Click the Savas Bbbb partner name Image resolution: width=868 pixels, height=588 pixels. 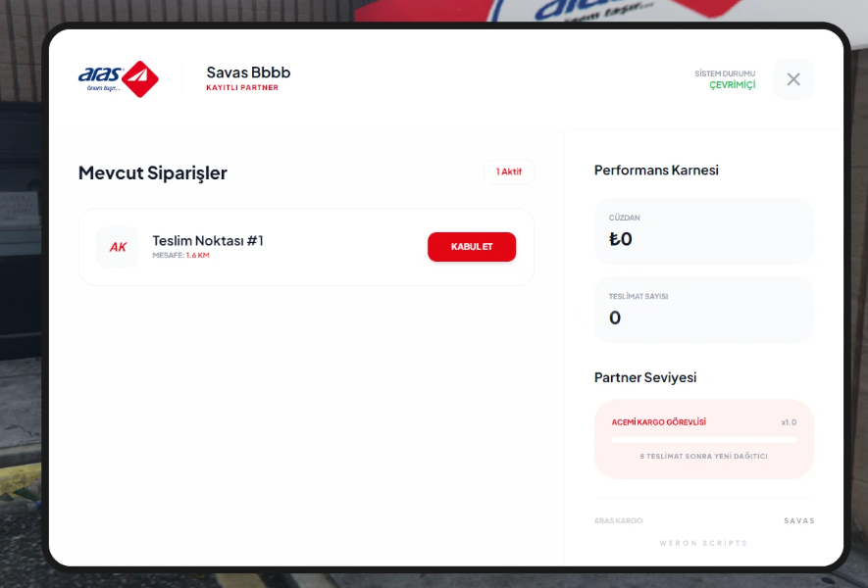coord(248,73)
